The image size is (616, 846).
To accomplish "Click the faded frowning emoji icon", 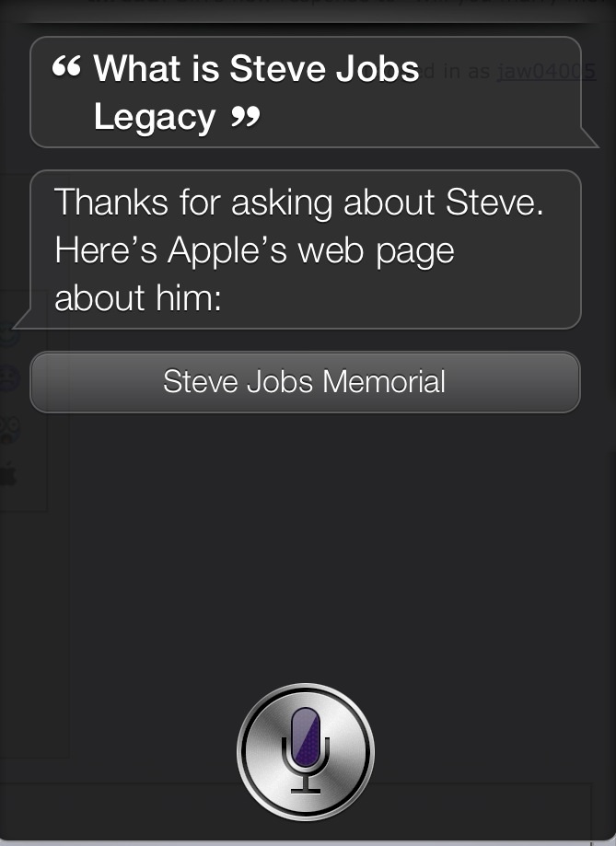I will [x=10, y=377].
